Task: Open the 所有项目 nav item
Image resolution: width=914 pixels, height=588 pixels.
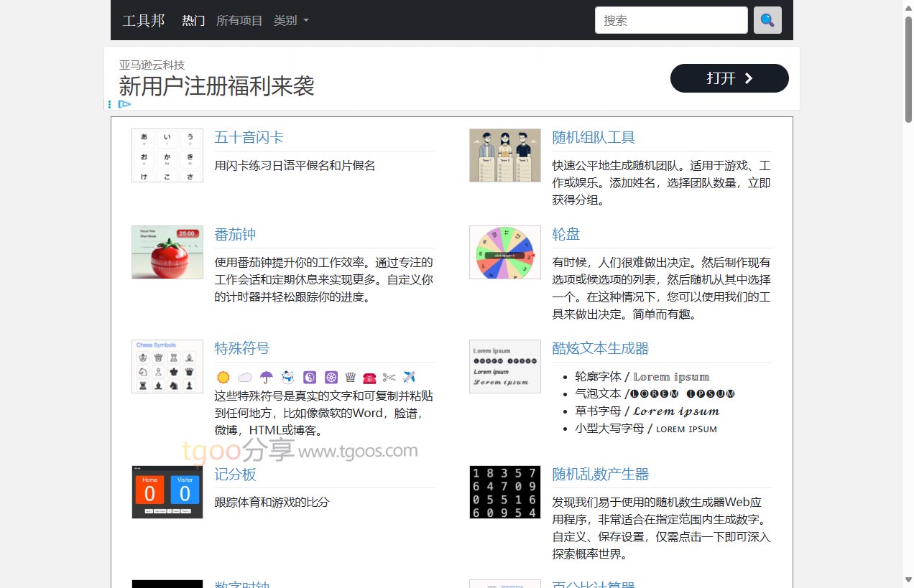Action: pos(239,20)
